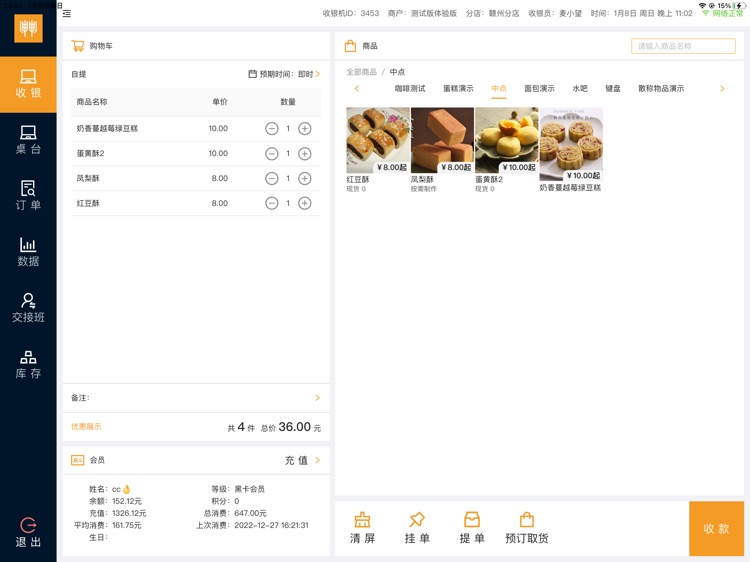
Task: Decrease quantity of 蛋黄酥2 in cart
Action: click(272, 154)
